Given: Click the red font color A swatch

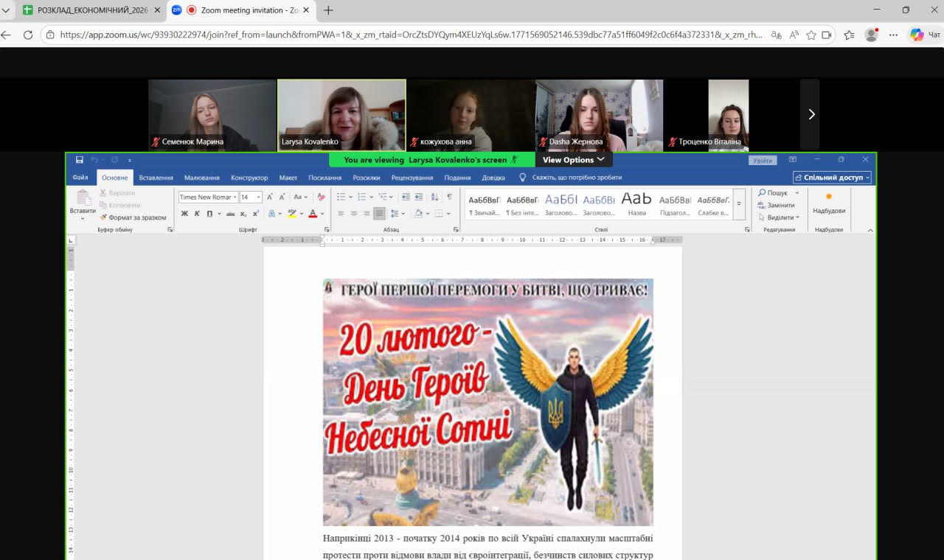Looking at the screenshot, I should 312,214.
